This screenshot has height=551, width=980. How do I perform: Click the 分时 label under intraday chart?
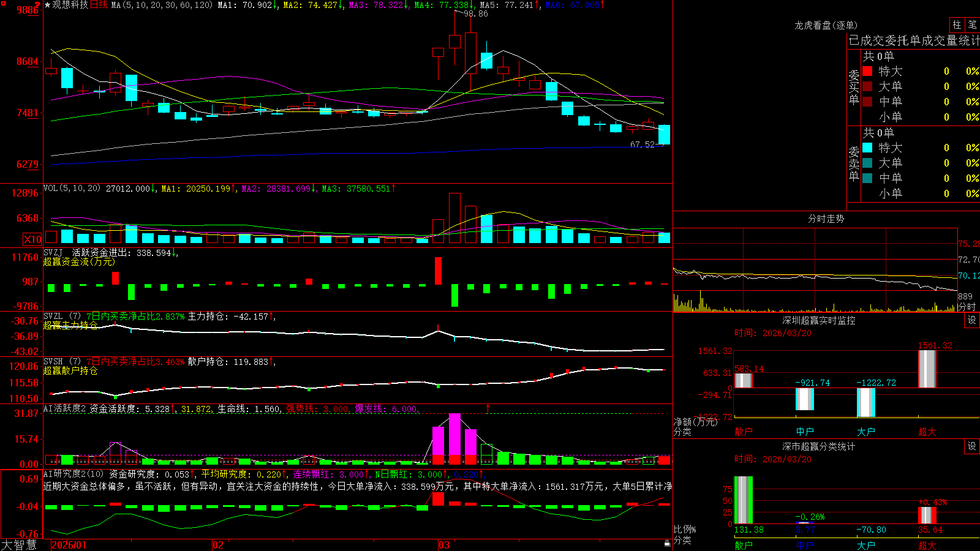tap(967, 307)
